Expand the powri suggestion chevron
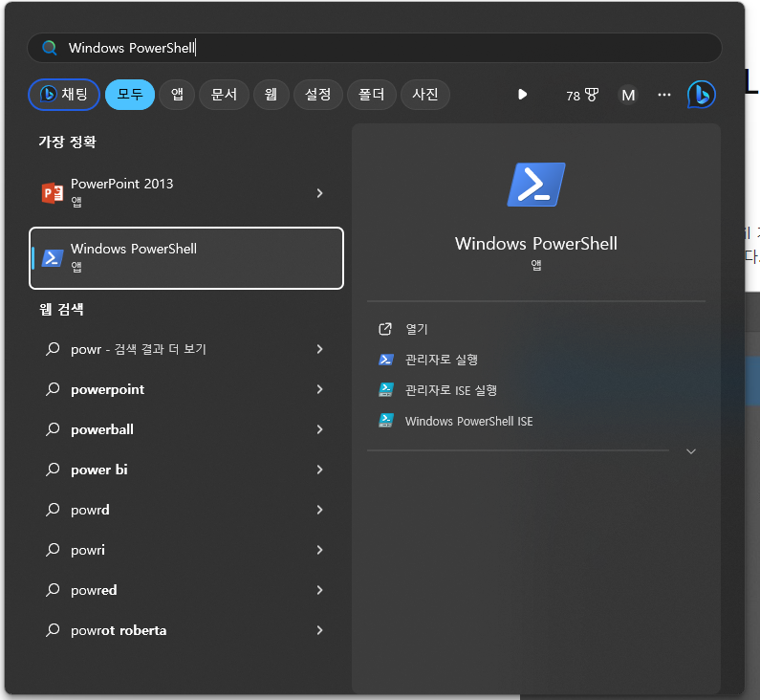760x700 pixels. click(x=319, y=550)
